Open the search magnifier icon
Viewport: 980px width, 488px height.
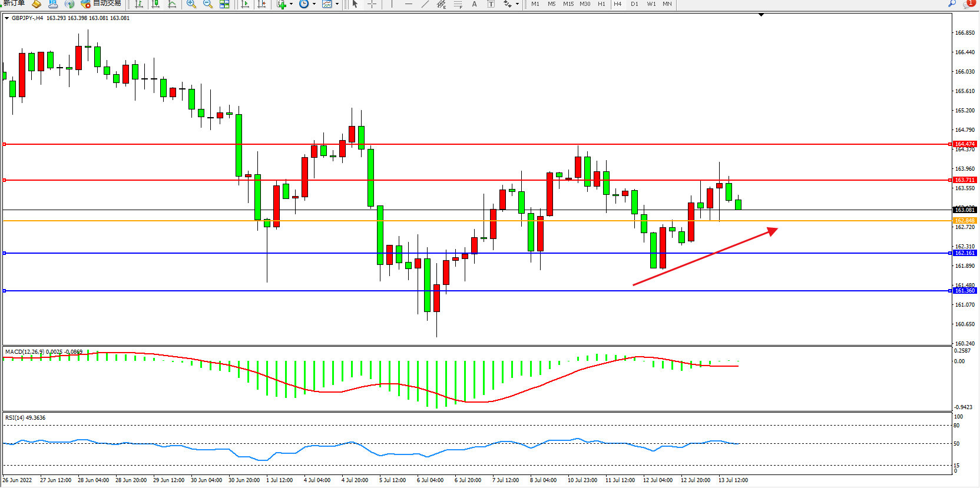coord(952,4)
